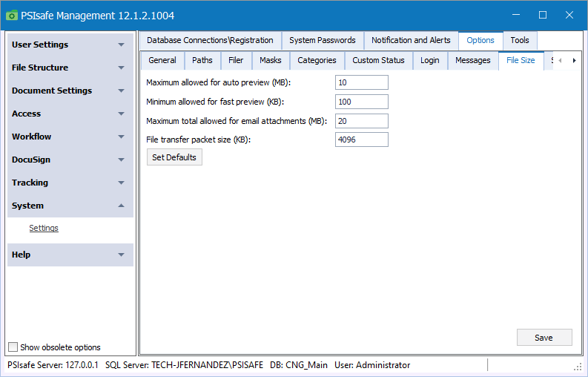Close the PSIsafe Management window
The height and width of the screenshot is (377, 588).
(569, 15)
